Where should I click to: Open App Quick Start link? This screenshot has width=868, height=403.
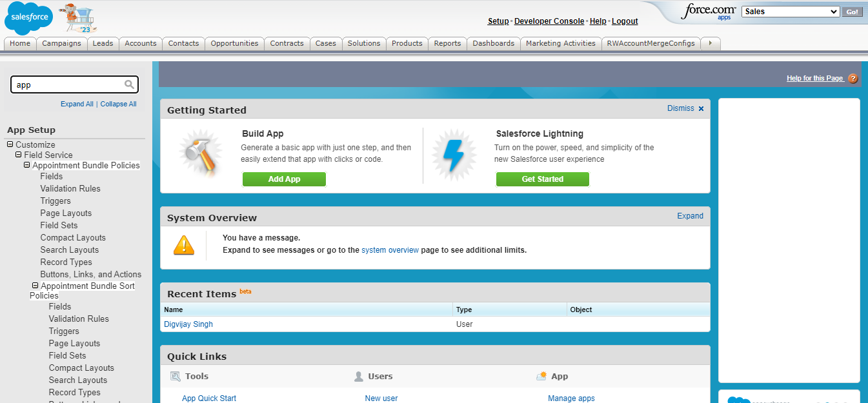[209, 398]
